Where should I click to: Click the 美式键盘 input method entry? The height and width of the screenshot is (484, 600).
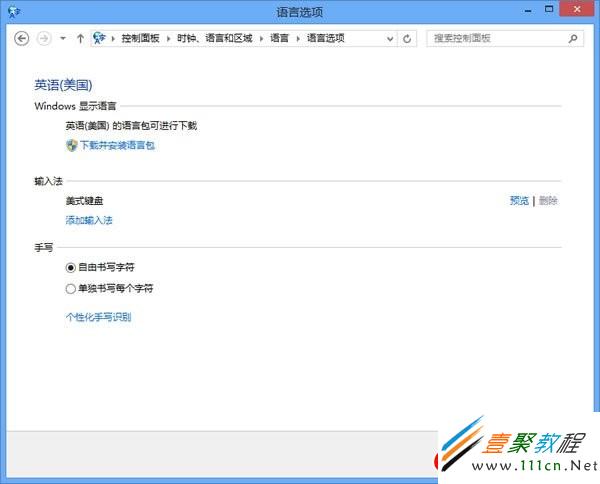point(84,200)
